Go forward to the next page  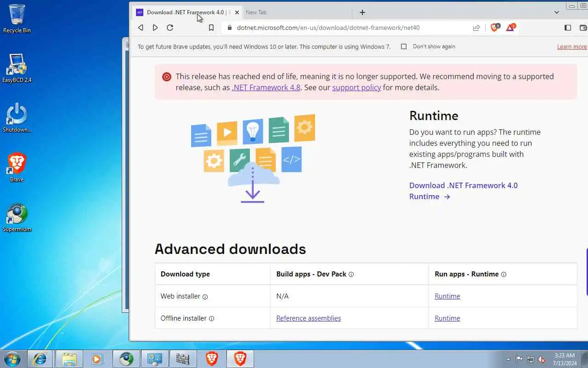click(155, 28)
